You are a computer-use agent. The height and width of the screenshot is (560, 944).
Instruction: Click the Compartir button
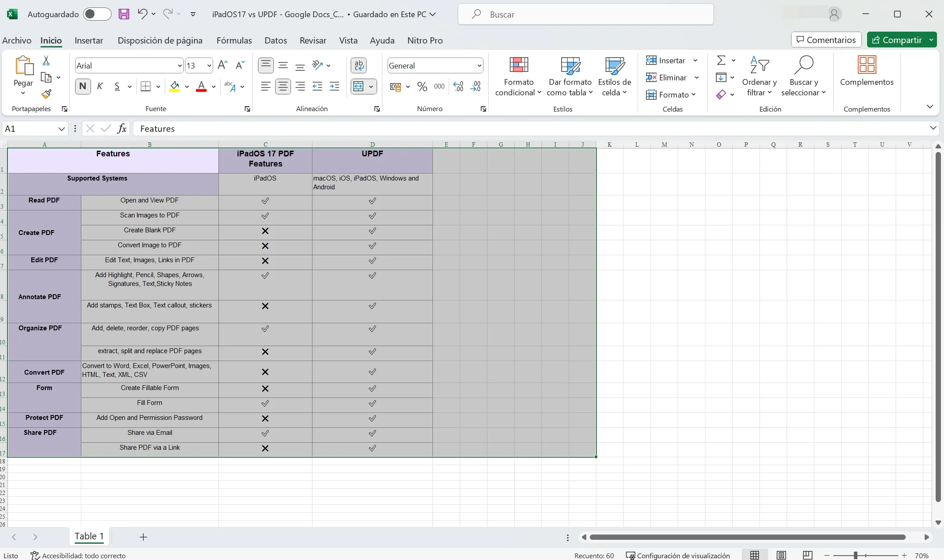tap(897, 40)
